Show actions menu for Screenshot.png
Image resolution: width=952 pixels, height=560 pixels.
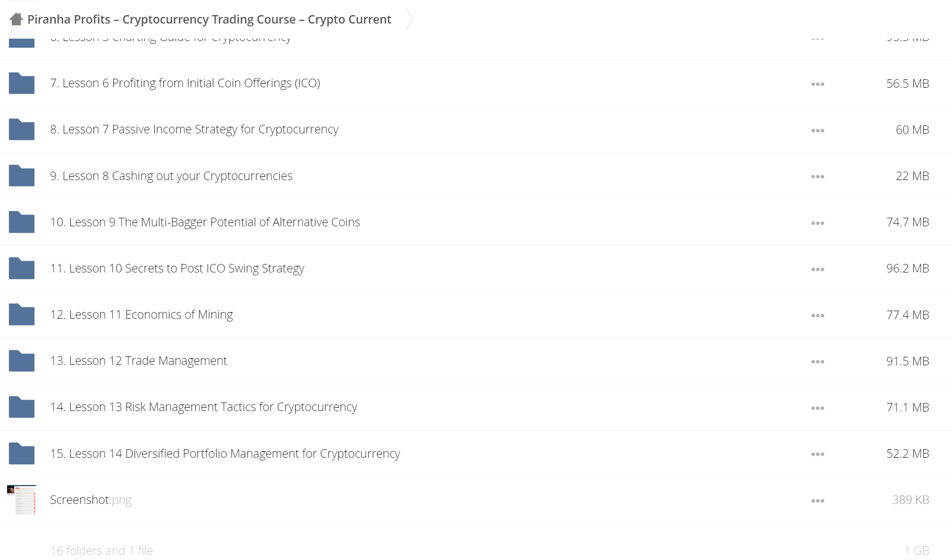(x=818, y=501)
